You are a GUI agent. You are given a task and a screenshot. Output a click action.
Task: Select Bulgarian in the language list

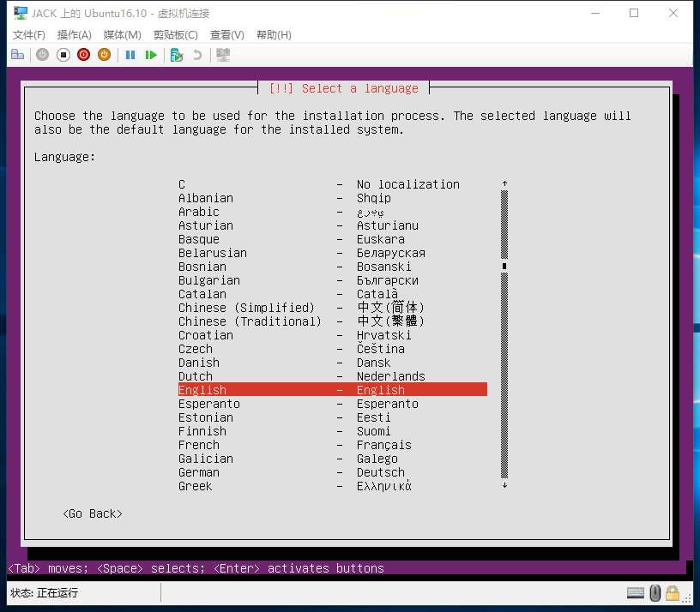[333, 280]
